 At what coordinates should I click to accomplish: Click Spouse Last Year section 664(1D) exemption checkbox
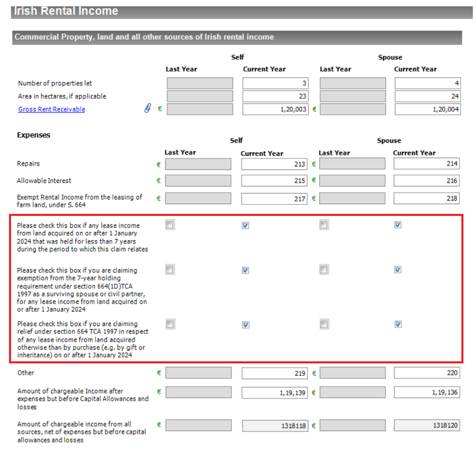tap(324, 269)
